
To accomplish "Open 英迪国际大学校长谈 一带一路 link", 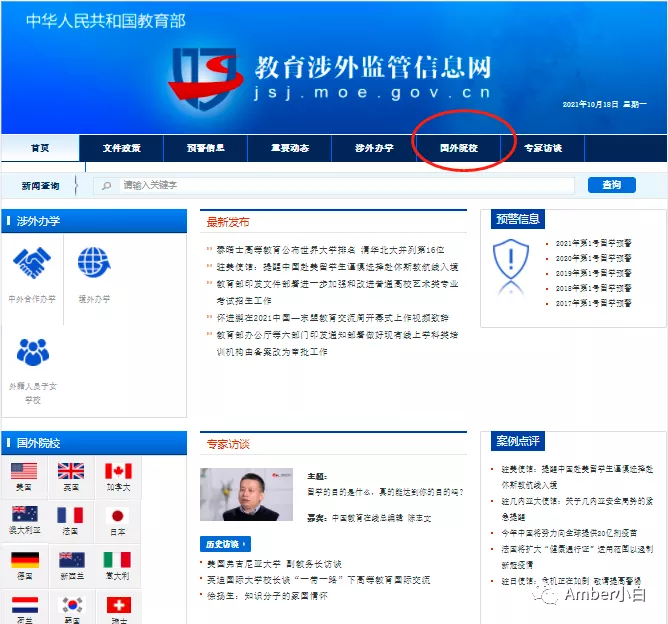I will [319, 580].
